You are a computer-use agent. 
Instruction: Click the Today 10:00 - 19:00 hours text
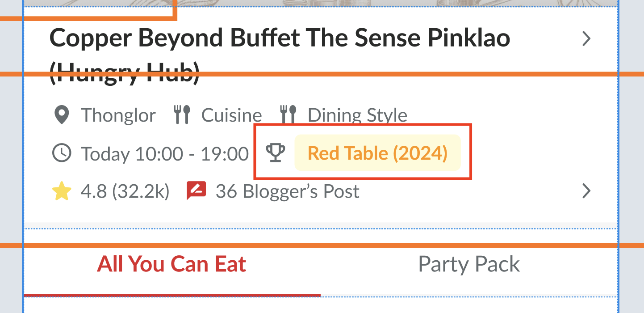pos(164,154)
